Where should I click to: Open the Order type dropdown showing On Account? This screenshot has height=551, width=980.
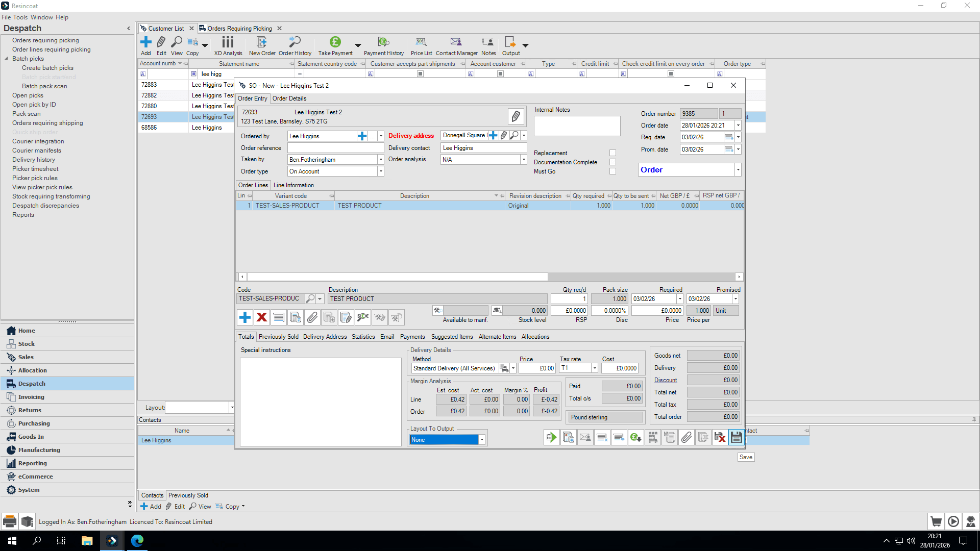pyautogui.click(x=381, y=171)
